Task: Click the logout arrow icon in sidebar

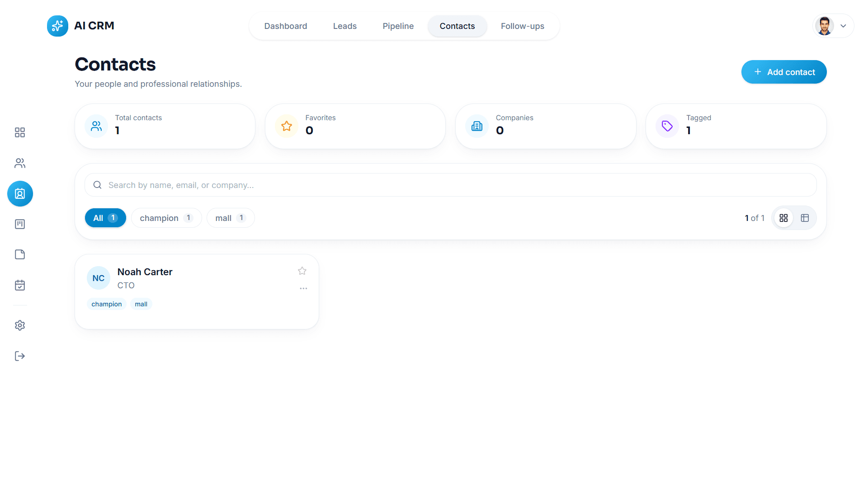Action: coord(20,356)
